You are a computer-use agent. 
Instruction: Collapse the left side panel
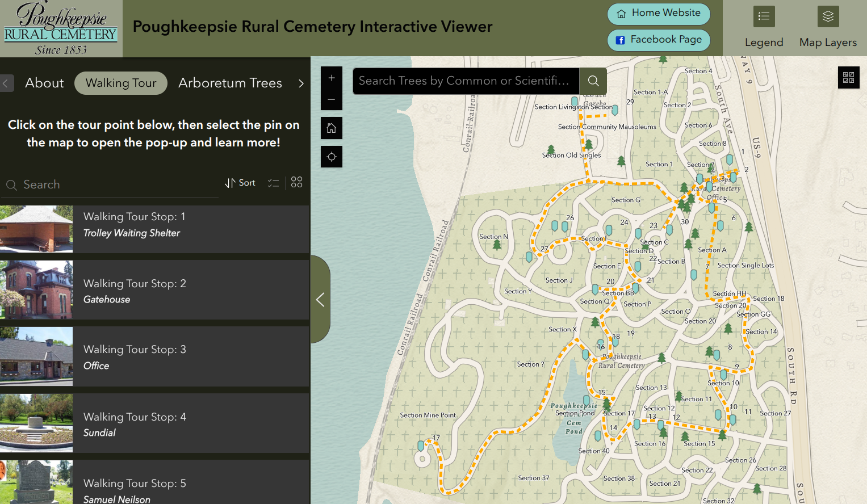[x=320, y=300]
